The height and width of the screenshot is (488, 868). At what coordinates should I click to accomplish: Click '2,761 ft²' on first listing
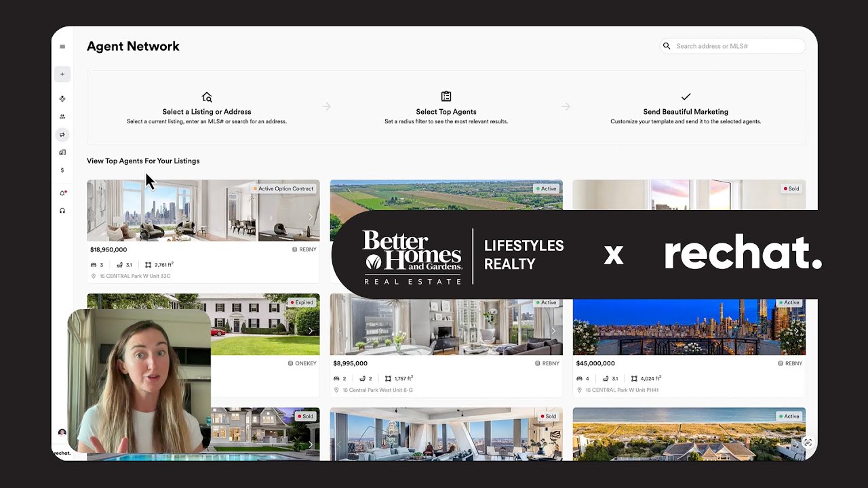pos(163,265)
